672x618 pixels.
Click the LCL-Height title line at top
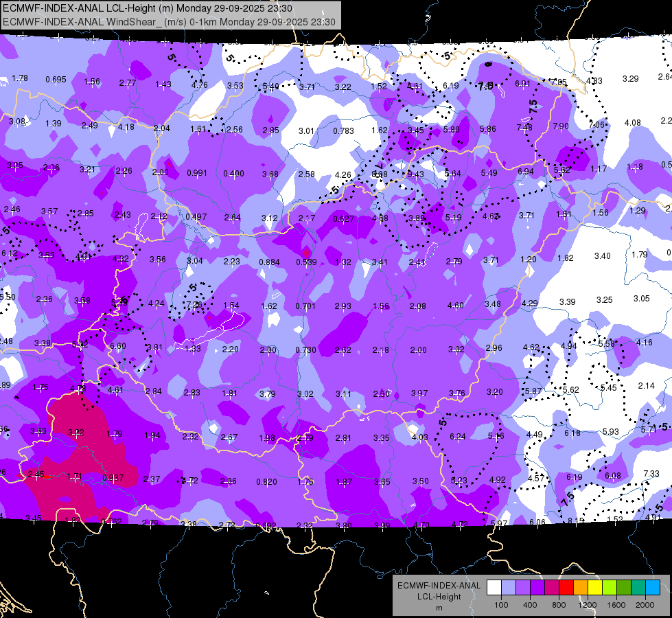(148, 8)
